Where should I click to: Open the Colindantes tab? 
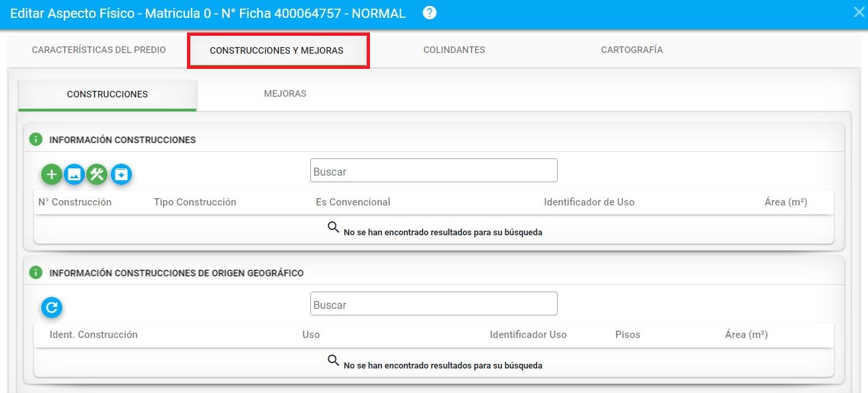(454, 50)
